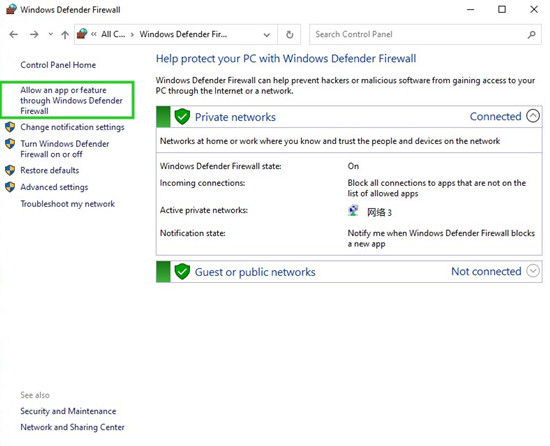Open Allow an app or feature link
This screenshot has height=446, width=550.
(x=71, y=100)
